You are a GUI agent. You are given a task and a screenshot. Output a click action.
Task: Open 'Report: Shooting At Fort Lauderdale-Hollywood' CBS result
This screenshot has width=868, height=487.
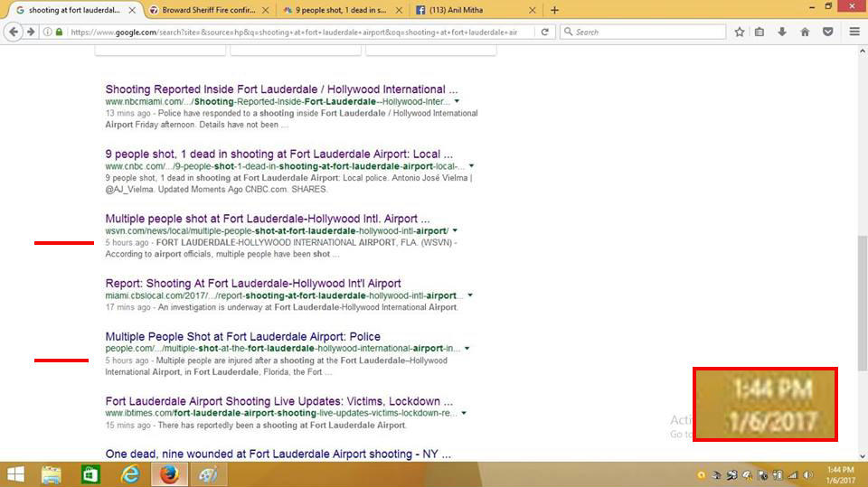(x=253, y=284)
